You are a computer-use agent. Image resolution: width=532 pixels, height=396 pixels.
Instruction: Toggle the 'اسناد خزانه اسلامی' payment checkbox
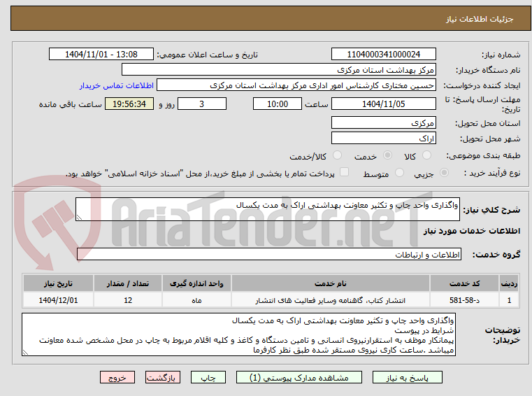344,172
